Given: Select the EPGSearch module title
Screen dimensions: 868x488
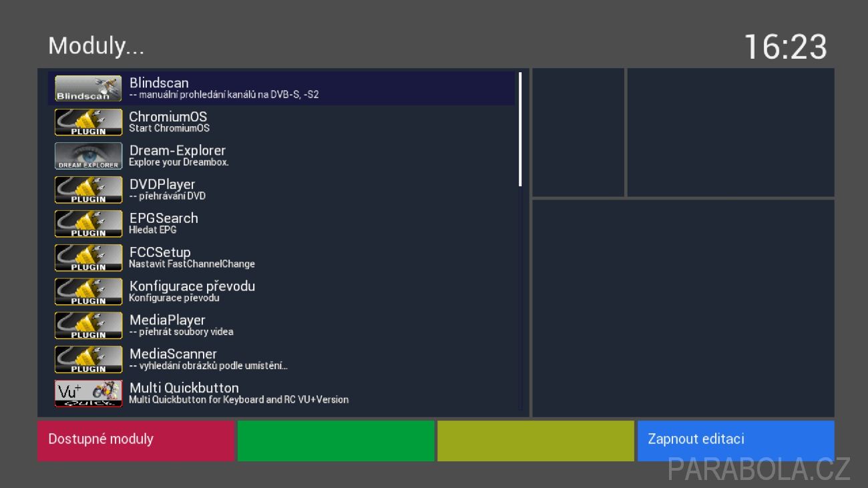Looking at the screenshot, I should (x=164, y=218).
